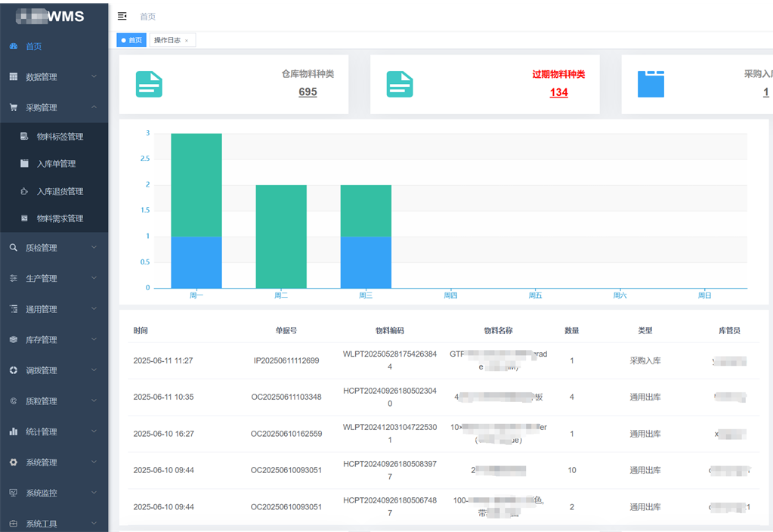
Task: Click the red 134 expired materials link
Action: tap(558, 92)
